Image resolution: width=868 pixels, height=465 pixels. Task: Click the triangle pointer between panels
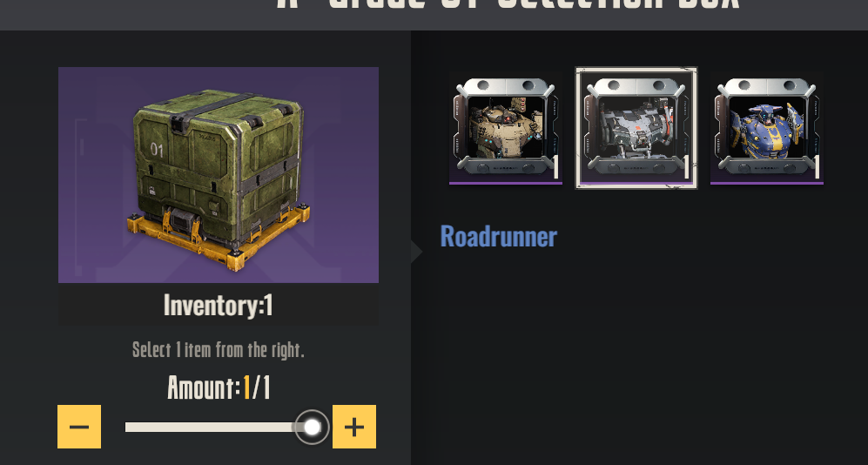[417, 252]
